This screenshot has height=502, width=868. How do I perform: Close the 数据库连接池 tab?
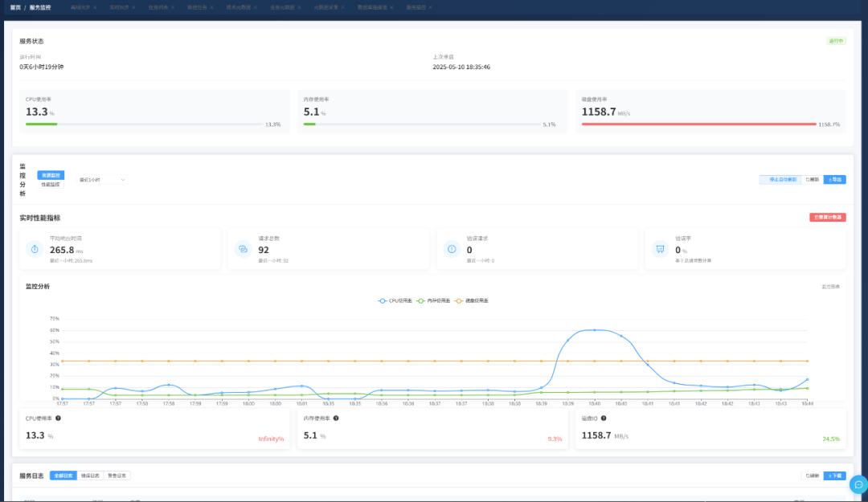pos(392,8)
